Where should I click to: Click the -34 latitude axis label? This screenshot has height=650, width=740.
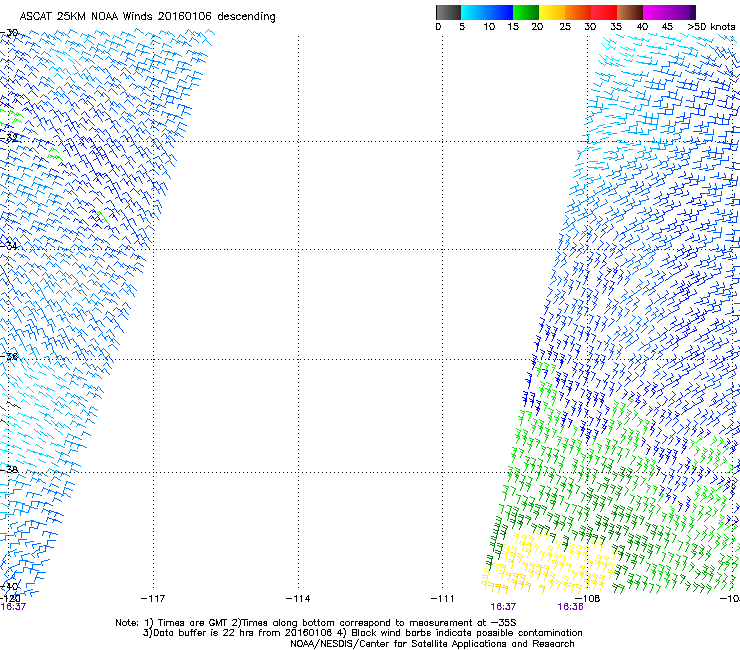click(9, 246)
